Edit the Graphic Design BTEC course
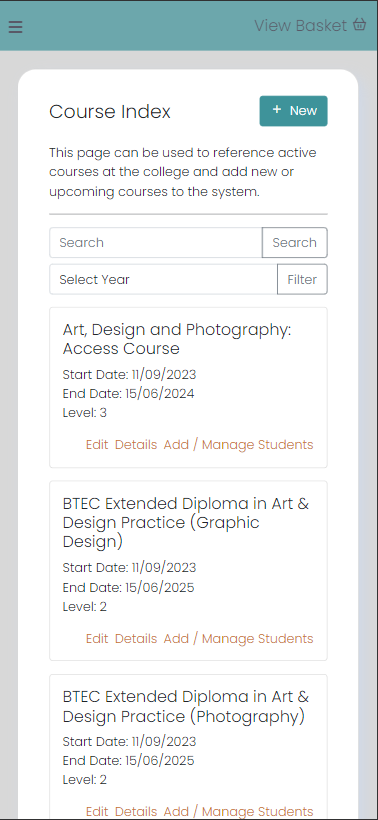378x820 pixels. pos(97,639)
